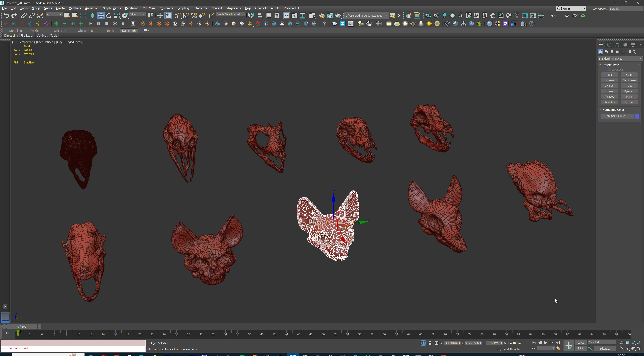Toggle the Percent Snap icon
Screen dimensions: 644x356
pos(194,15)
